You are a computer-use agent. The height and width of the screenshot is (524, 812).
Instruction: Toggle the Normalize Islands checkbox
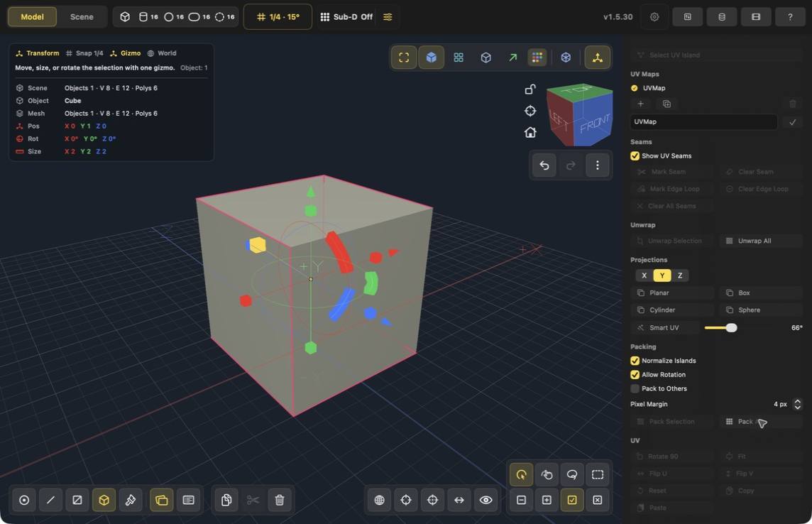click(635, 361)
